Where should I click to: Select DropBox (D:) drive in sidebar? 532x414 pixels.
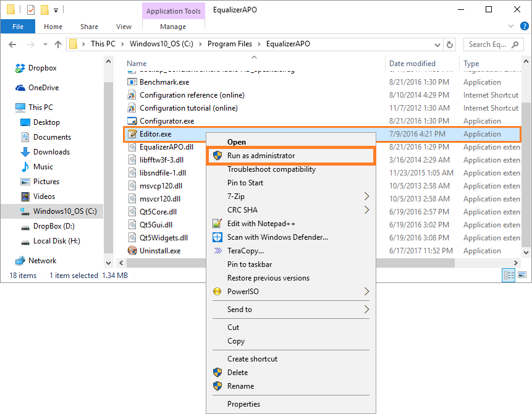click(54, 226)
